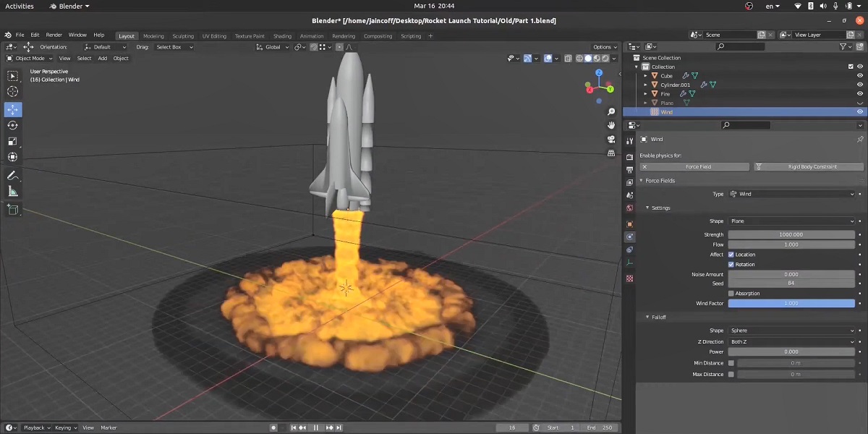This screenshot has width=868, height=434.
Task: Open the Z Direction dropdown in Falloff
Action: 791,341
